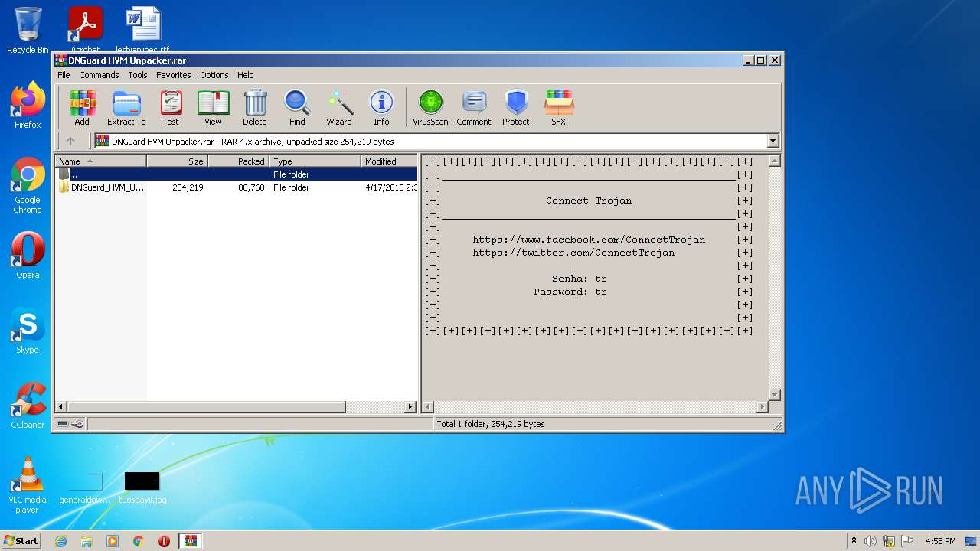Open the Recycle Bin desktop icon
The image size is (980, 551).
(28, 31)
